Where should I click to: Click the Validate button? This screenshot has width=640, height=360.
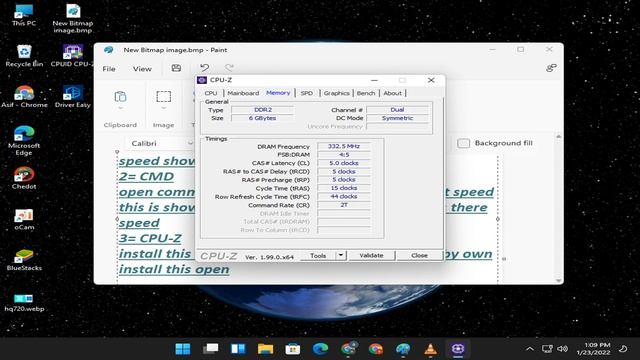pos(371,256)
